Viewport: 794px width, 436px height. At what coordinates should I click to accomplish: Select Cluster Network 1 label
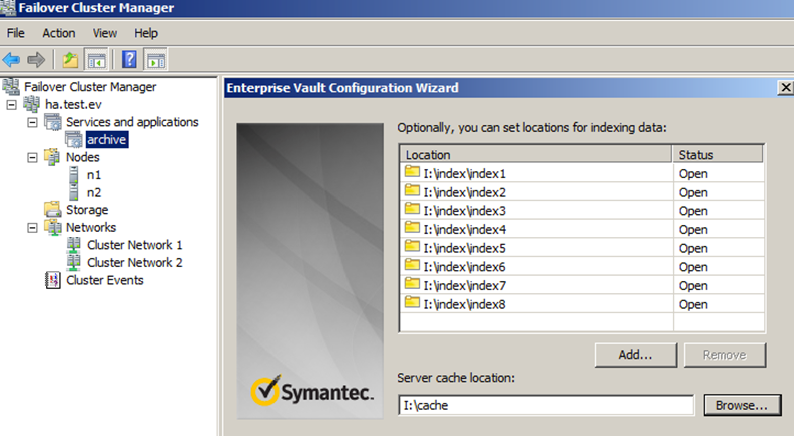[x=135, y=245]
